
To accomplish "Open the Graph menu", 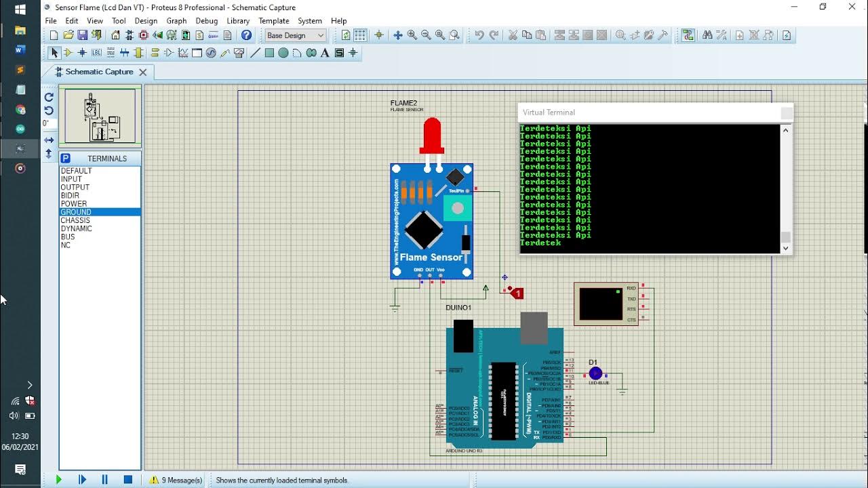I will 176,21.
